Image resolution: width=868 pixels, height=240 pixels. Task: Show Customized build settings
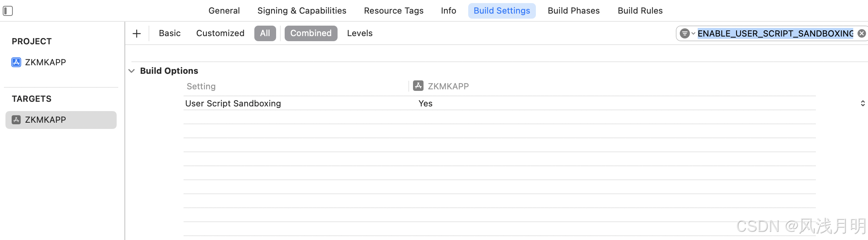220,33
